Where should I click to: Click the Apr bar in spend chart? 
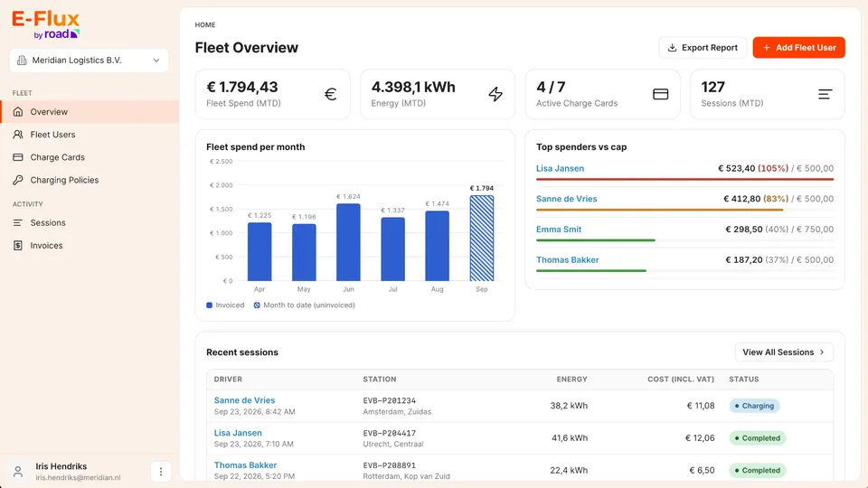pos(259,252)
